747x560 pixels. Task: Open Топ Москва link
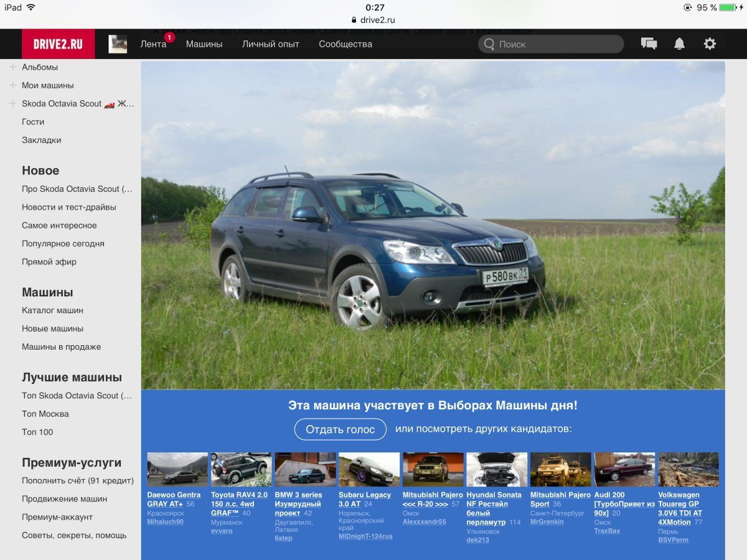click(45, 414)
